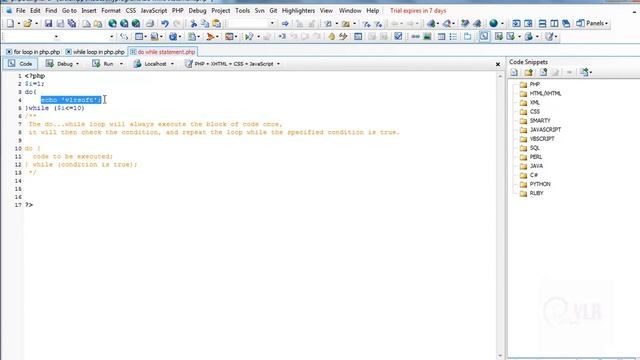Screen dimensions: 640x360
Task: Paste from clipboard using paste icon
Action: [x=217, y=24]
